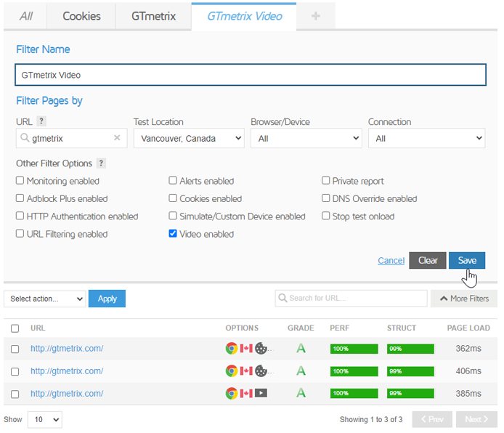This screenshot has height=433, width=504.
Task: Enable the Adblock Plus enabled checkbox
Action: pos(20,198)
